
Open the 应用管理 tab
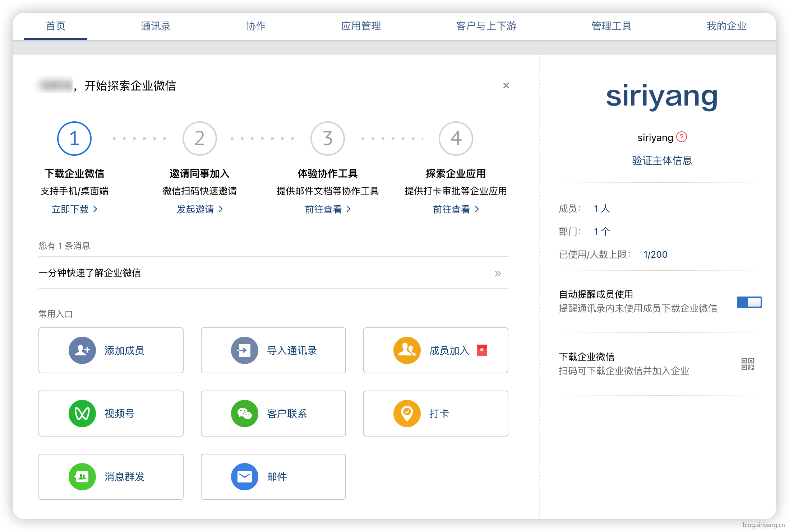point(361,26)
